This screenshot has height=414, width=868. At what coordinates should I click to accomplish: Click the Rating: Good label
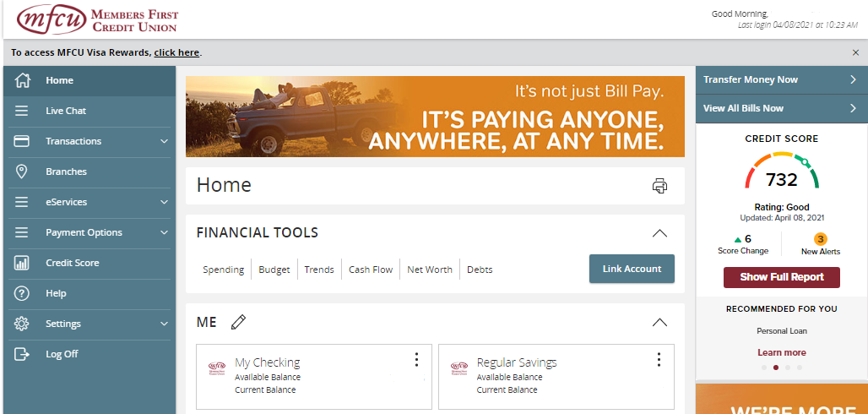(x=782, y=207)
